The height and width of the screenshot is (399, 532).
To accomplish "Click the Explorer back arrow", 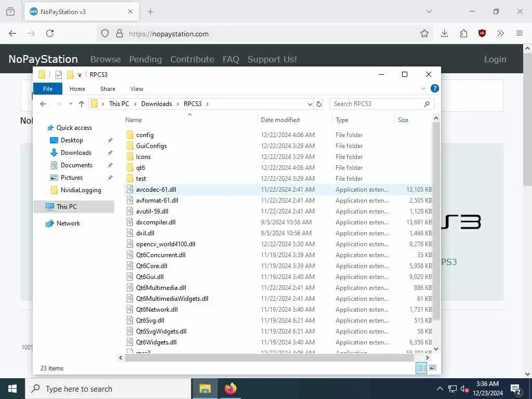I will (x=44, y=104).
